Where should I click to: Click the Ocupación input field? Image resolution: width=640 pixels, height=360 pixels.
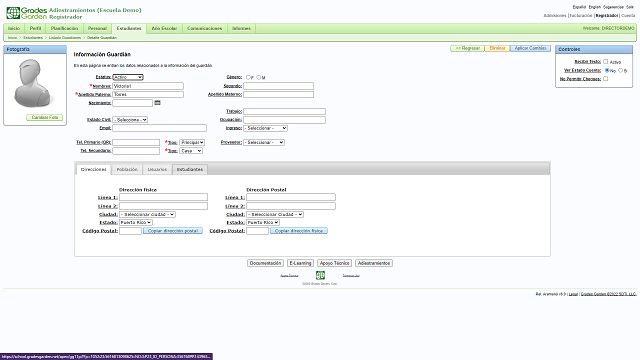[284, 120]
